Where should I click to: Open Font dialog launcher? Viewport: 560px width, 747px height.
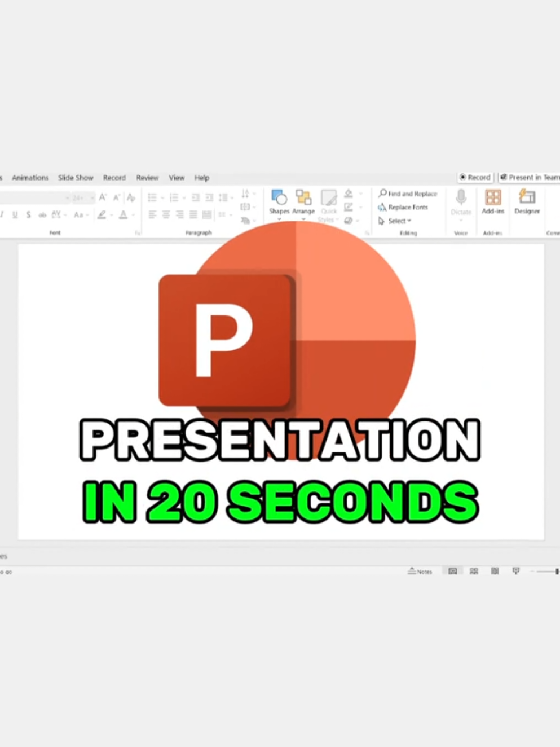point(137,232)
